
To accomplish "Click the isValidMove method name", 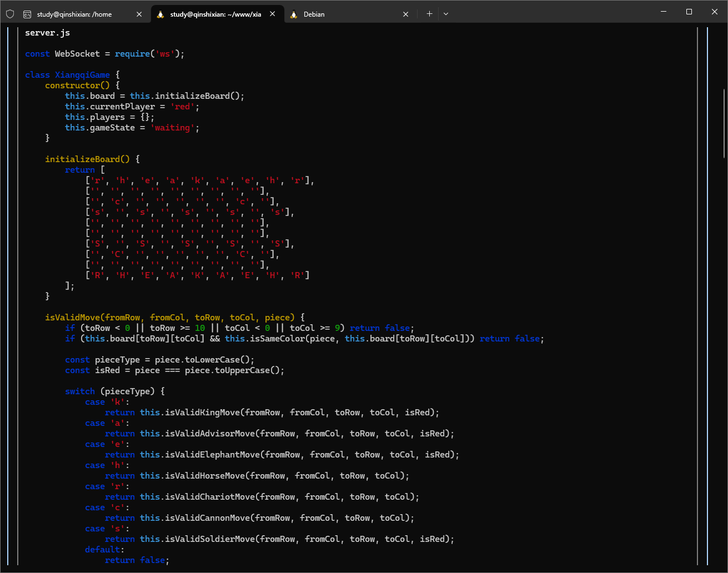I will (x=73, y=318).
